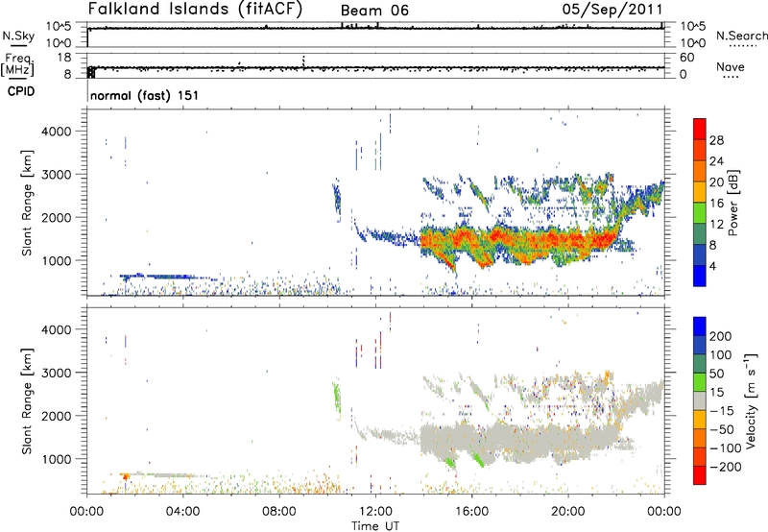Screen dimensions: 768x532
Task: Click the 'Freq. [MHz]' axis label
Action: pos(17,64)
